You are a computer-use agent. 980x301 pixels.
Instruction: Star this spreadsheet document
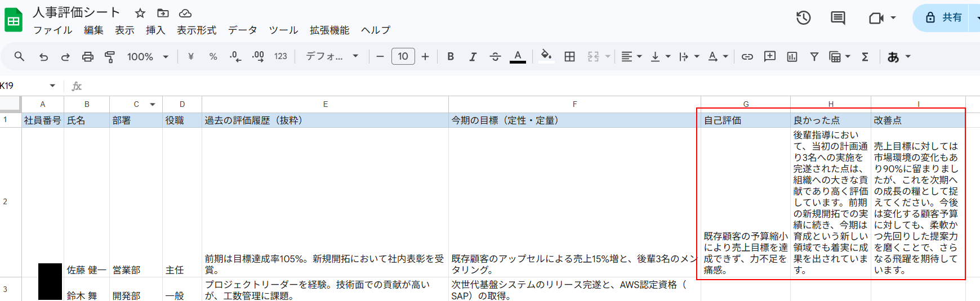[x=140, y=13]
